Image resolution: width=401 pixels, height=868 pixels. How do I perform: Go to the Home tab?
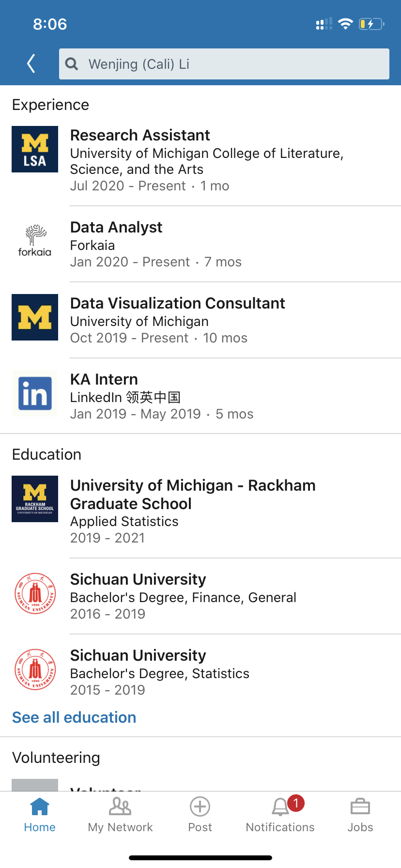(x=40, y=815)
